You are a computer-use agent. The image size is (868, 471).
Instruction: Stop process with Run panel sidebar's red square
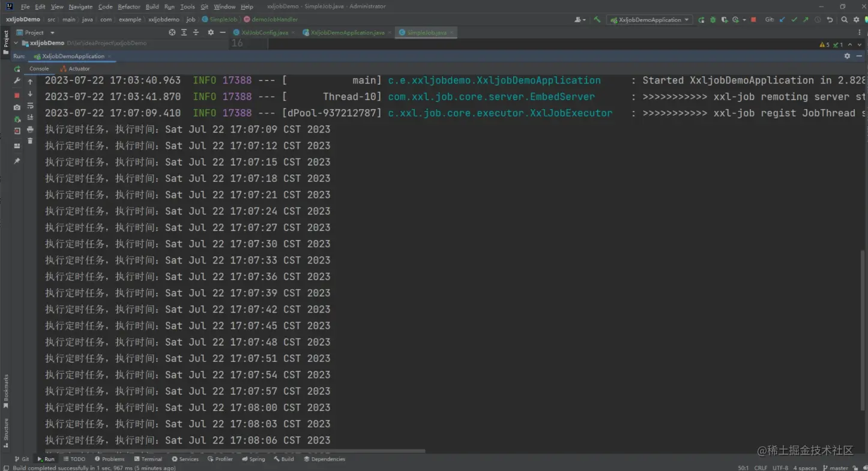[17, 95]
